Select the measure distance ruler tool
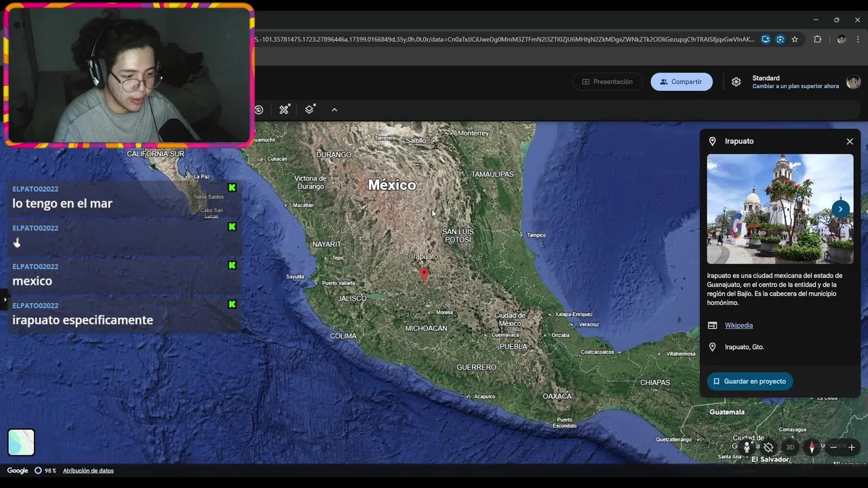The width and height of the screenshot is (868, 488). [284, 109]
